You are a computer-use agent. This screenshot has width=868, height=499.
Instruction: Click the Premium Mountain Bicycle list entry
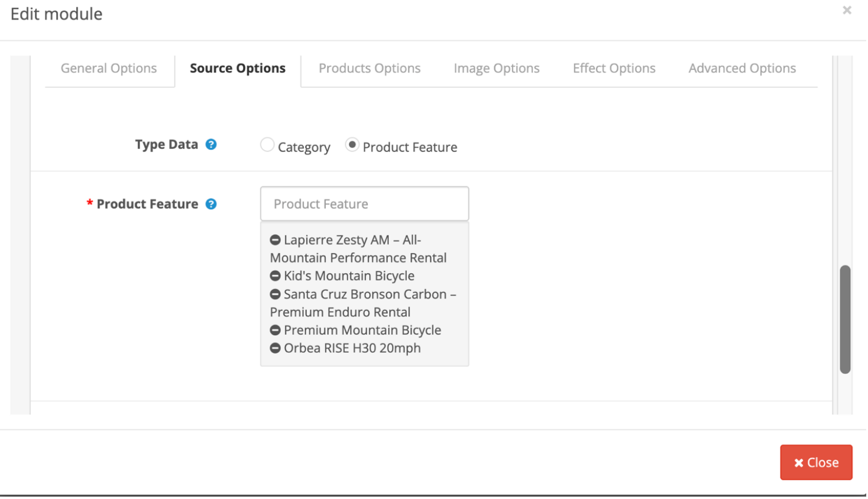[362, 330]
